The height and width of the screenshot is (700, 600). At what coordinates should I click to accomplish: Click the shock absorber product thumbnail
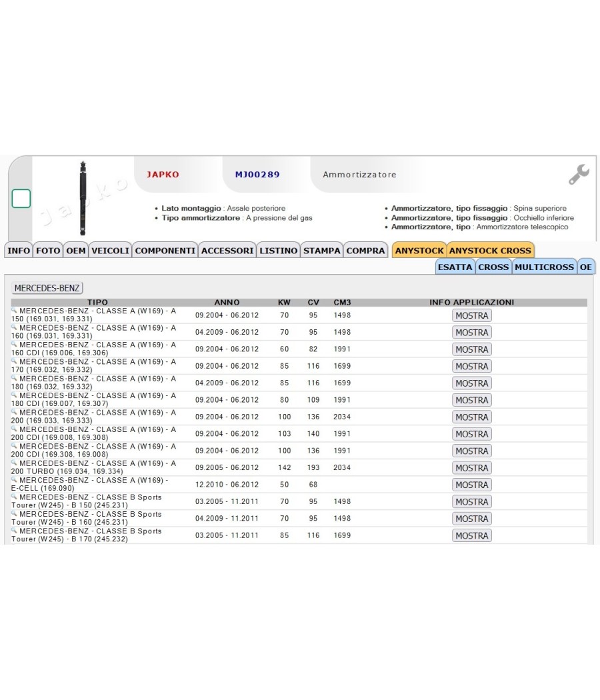pyautogui.click(x=83, y=198)
